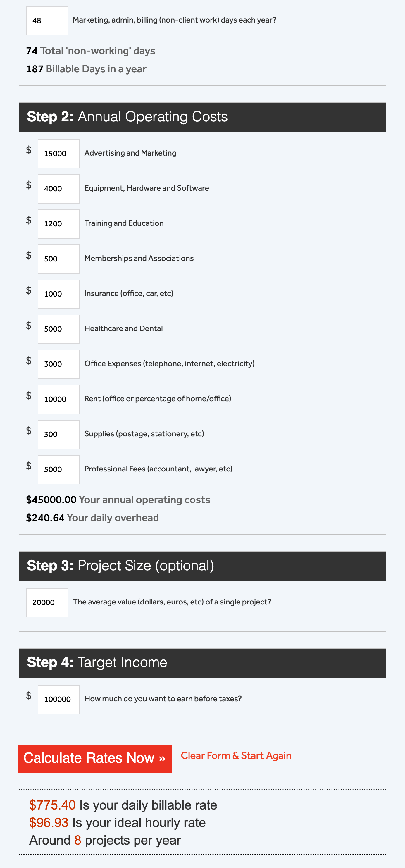405x868 pixels.
Task: Select the Insurance cost input
Action: (x=58, y=294)
